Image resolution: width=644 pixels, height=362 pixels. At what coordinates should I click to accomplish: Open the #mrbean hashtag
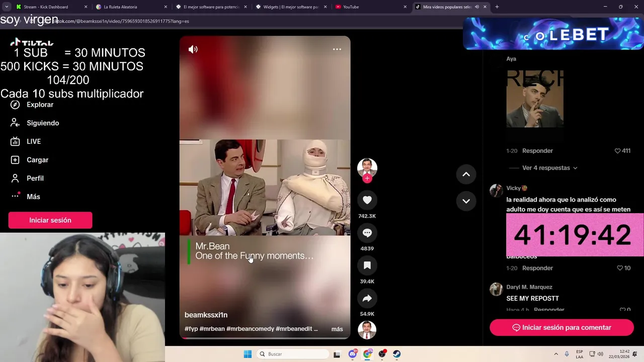[212, 329]
